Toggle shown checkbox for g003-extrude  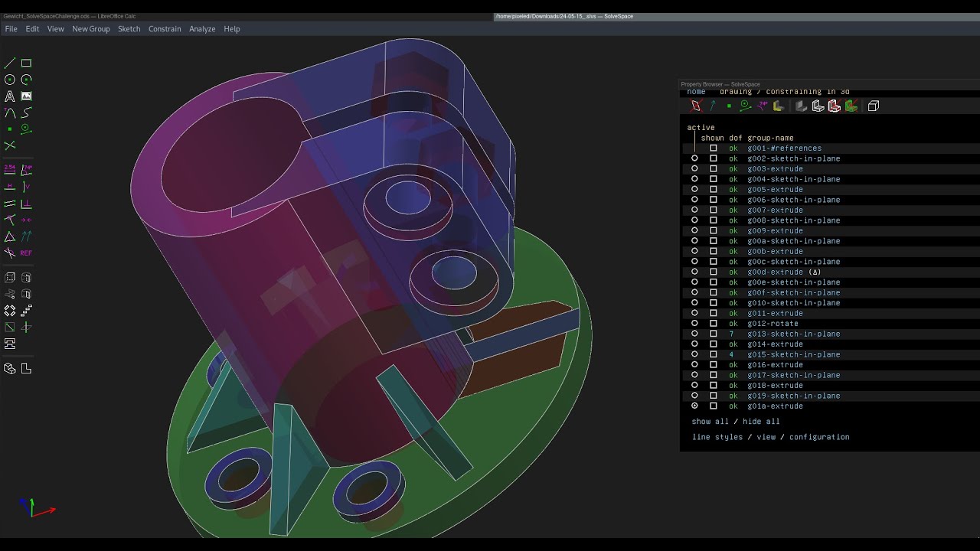713,169
